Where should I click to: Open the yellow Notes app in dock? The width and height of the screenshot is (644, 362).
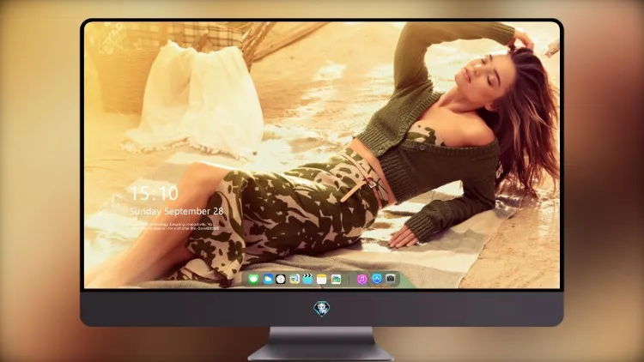[322, 279]
